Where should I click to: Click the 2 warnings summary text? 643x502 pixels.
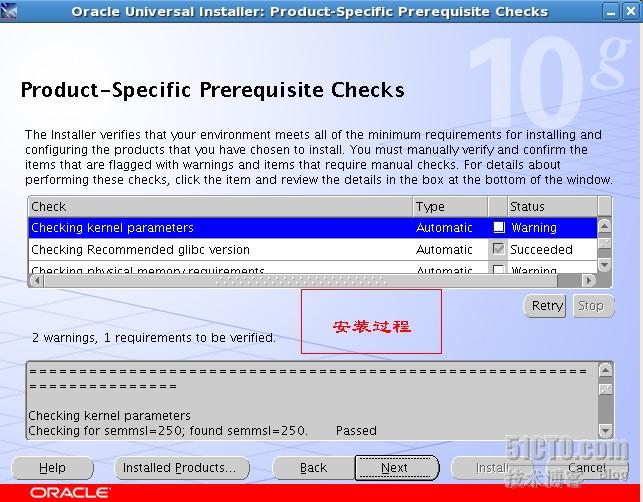pyautogui.click(x=154, y=338)
